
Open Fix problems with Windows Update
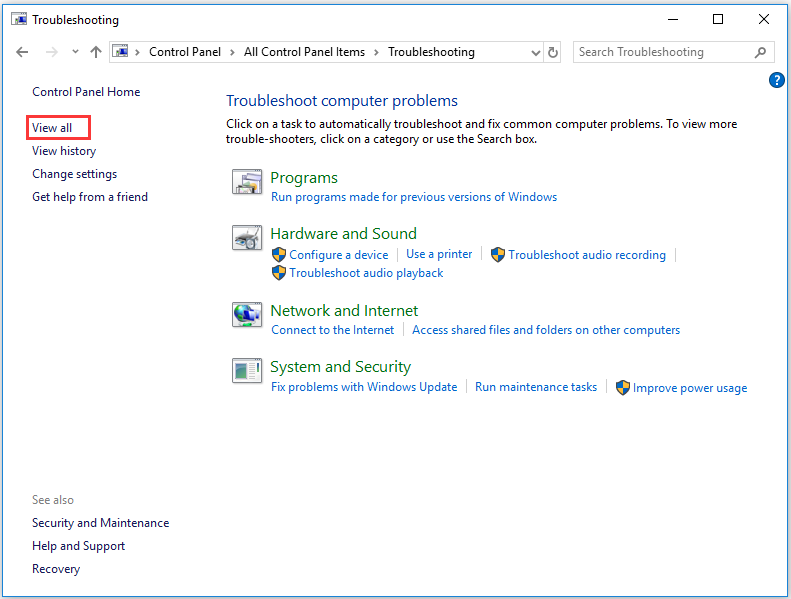pos(364,387)
